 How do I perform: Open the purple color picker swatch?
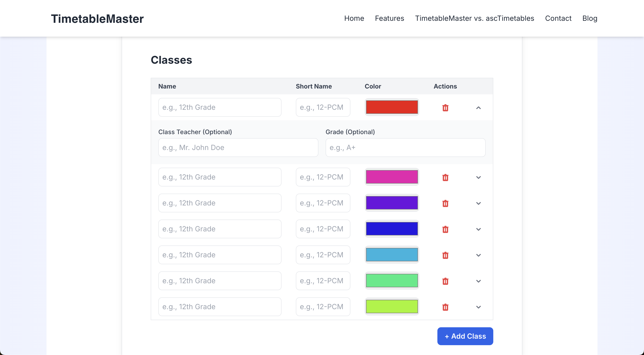(x=392, y=203)
